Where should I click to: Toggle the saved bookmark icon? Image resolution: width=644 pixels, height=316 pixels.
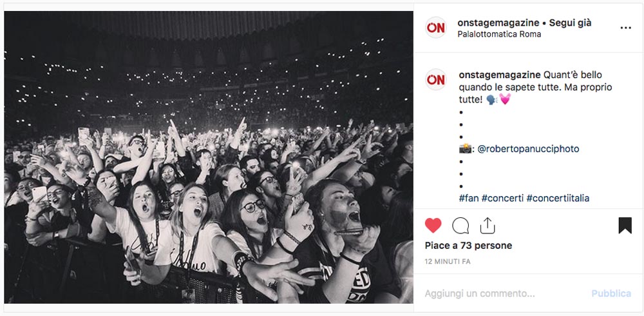point(625,226)
